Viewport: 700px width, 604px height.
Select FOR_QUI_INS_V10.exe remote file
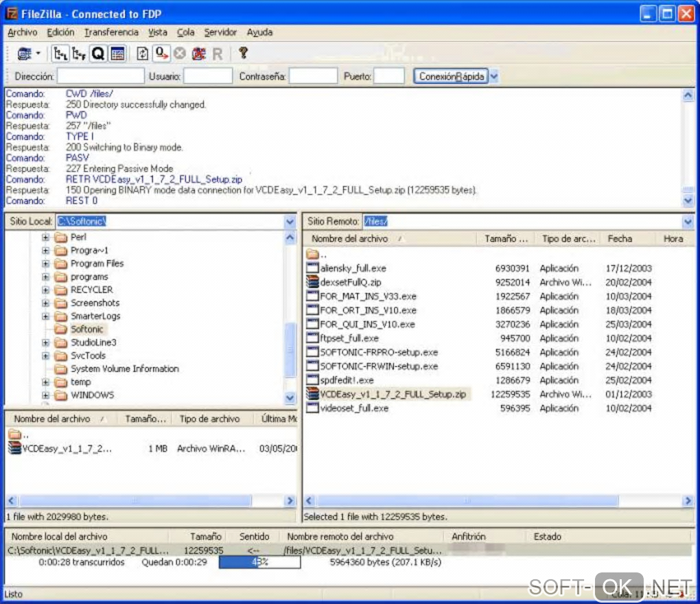click(x=367, y=324)
